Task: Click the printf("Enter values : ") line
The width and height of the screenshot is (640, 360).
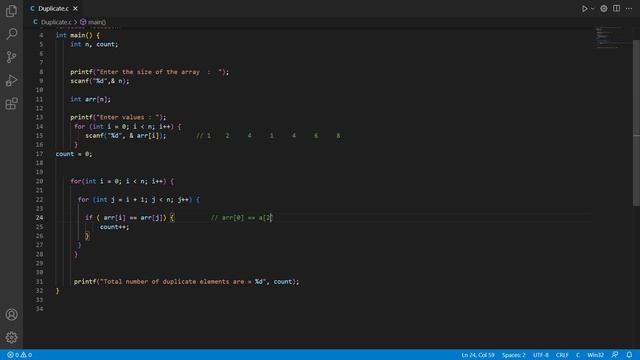Action: (x=118, y=118)
